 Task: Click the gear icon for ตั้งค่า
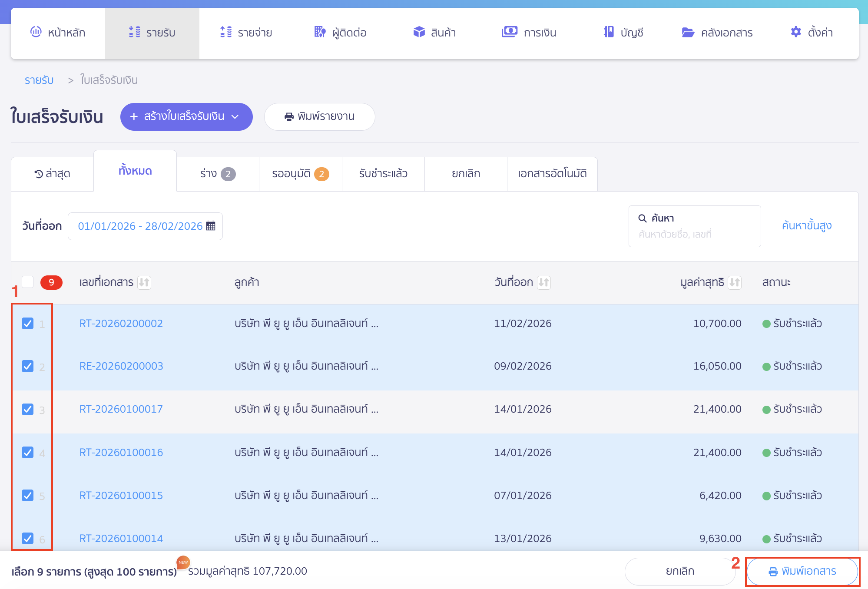(x=795, y=32)
